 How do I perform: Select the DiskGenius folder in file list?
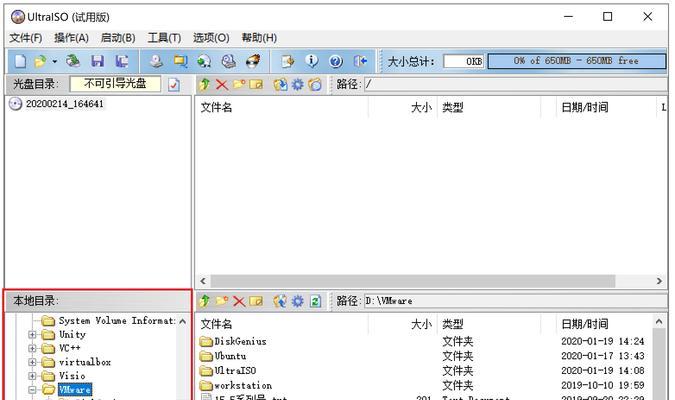(233, 341)
